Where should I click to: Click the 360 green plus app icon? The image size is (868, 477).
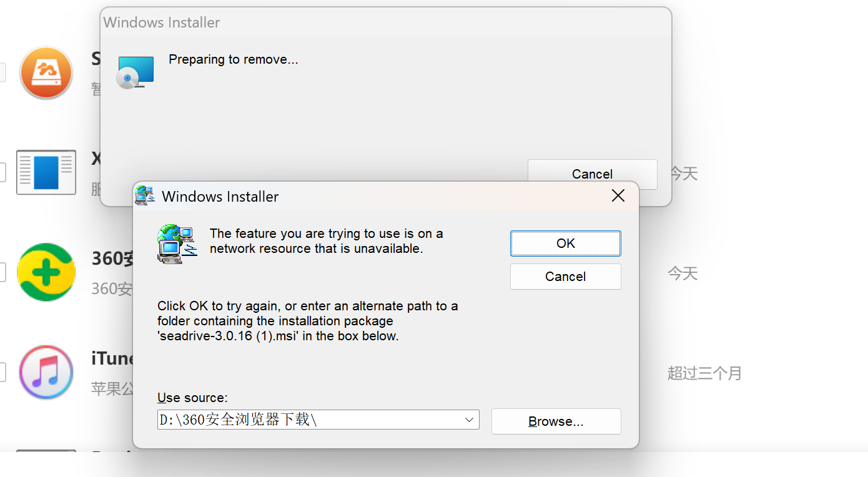(46, 272)
